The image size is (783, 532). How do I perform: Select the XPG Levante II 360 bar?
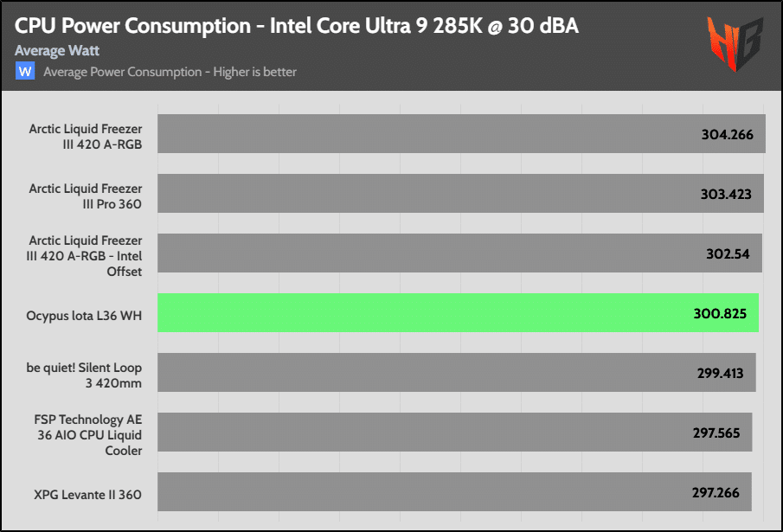click(x=454, y=492)
